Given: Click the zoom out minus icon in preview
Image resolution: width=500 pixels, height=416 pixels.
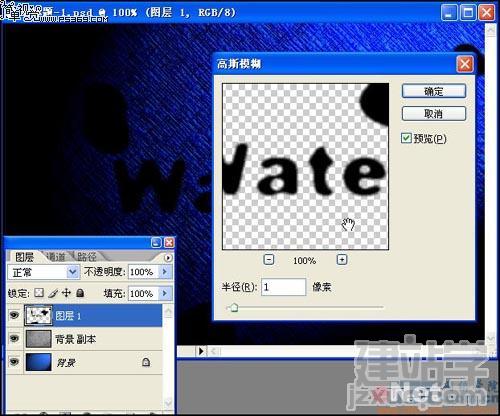Looking at the screenshot, I should pos(269,259).
